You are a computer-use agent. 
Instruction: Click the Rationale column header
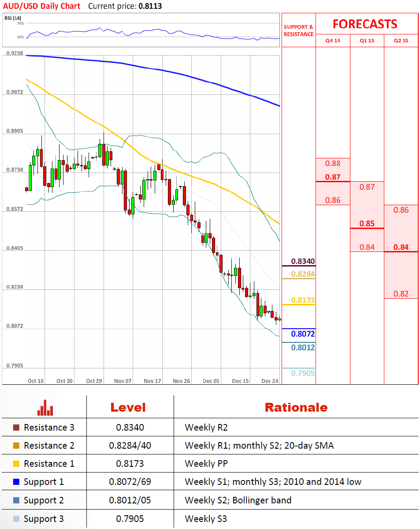click(x=296, y=407)
